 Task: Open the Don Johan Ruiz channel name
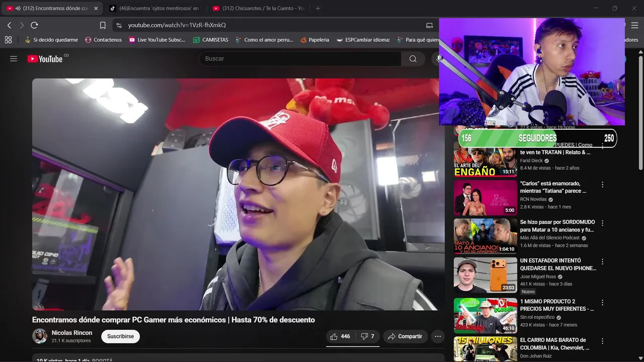tap(537, 356)
